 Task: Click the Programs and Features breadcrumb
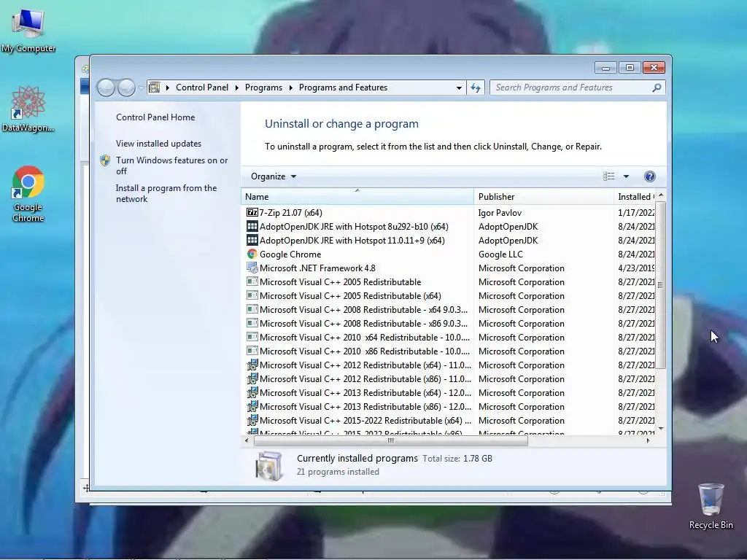(343, 87)
